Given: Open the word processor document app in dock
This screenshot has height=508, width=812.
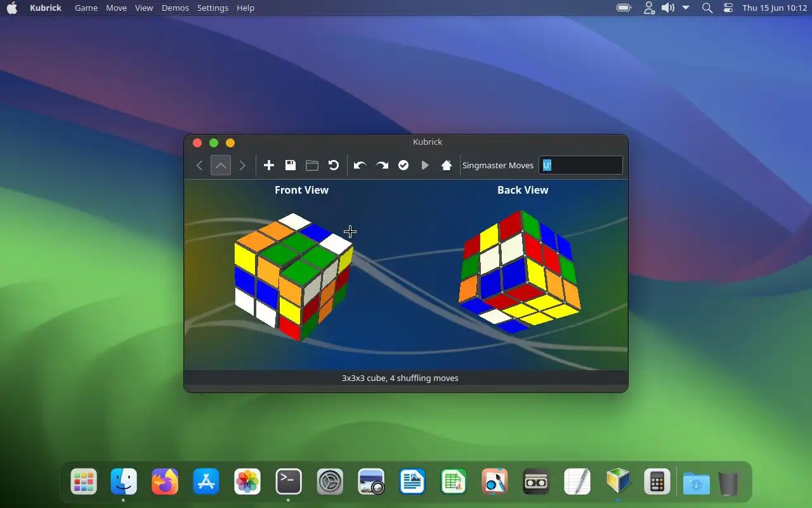Looking at the screenshot, I should 412,482.
